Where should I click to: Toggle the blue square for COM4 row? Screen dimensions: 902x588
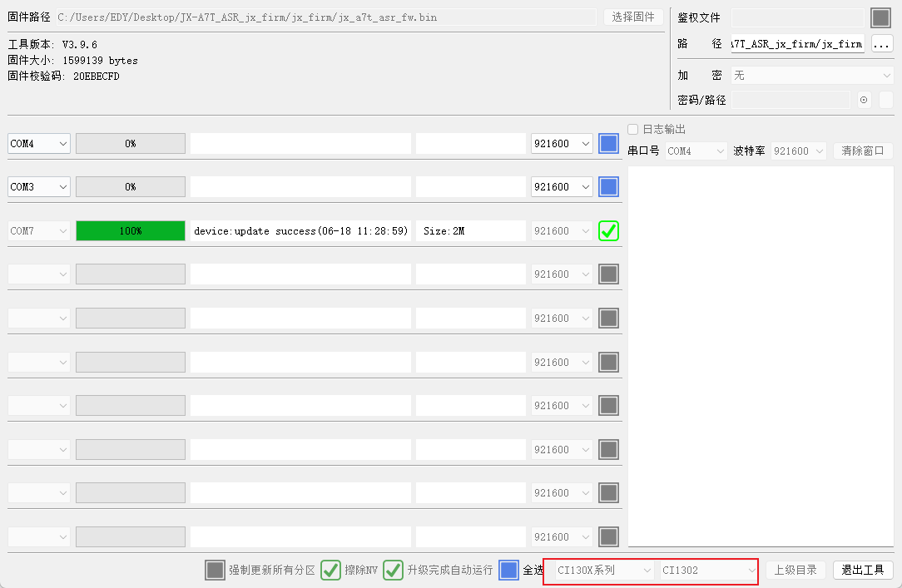coord(609,144)
